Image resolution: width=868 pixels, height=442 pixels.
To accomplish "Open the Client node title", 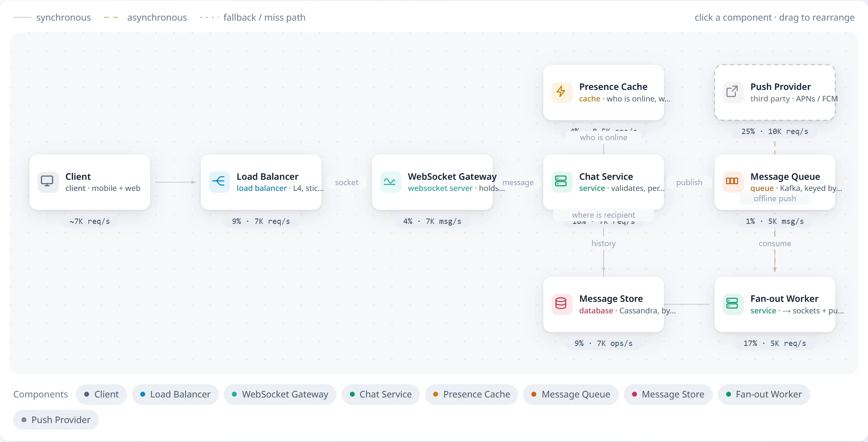I will point(78,176).
